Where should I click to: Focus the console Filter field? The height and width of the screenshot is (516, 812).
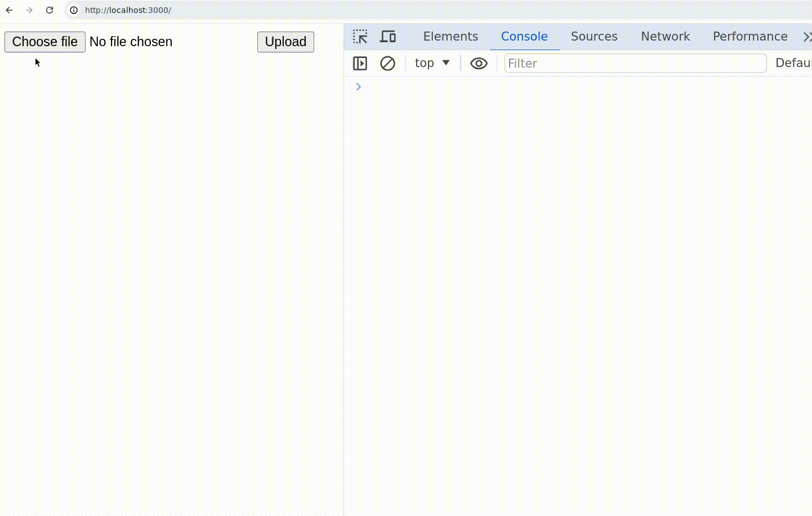[x=635, y=63]
